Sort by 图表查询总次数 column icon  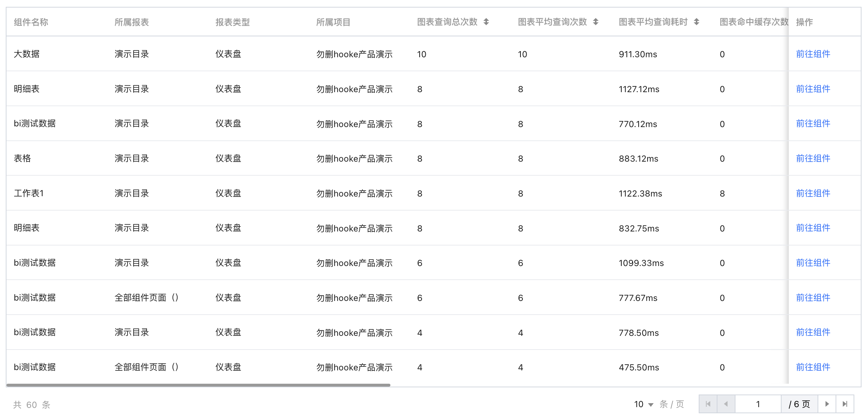pyautogui.click(x=486, y=22)
